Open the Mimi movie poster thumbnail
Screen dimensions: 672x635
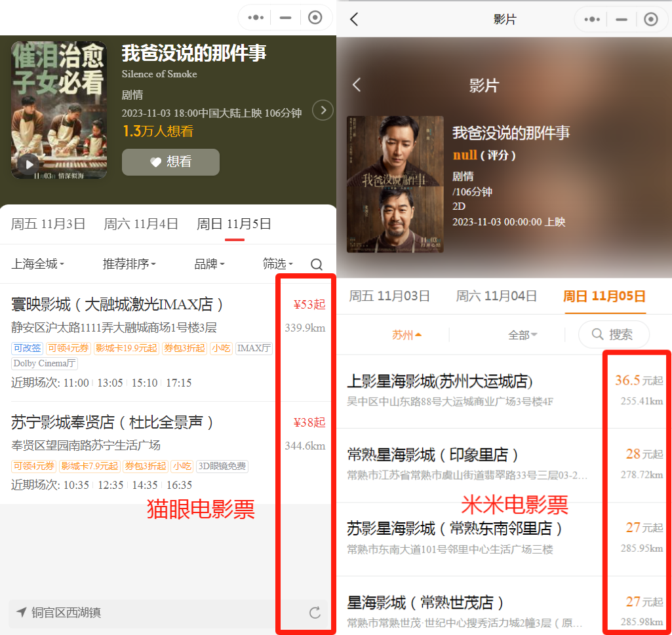point(395,184)
